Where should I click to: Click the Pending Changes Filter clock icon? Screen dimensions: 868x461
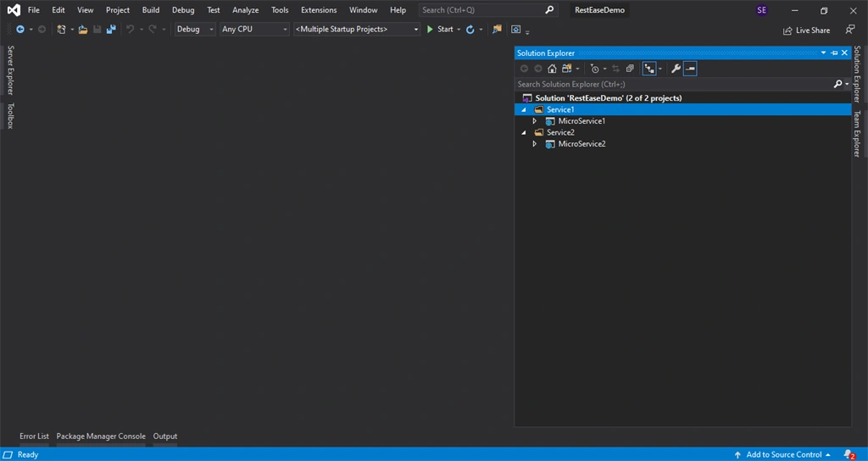click(594, 69)
